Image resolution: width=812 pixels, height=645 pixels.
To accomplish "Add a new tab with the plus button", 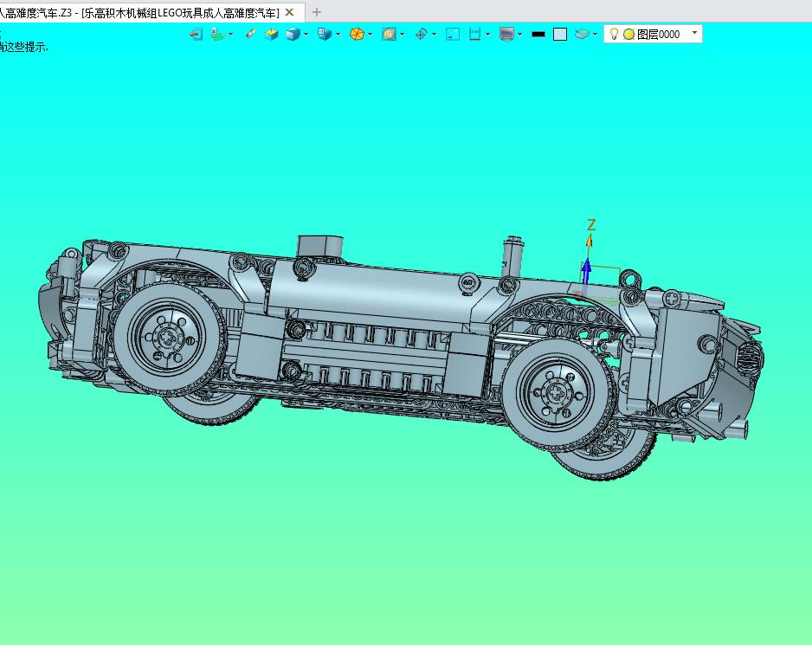I will point(317,12).
